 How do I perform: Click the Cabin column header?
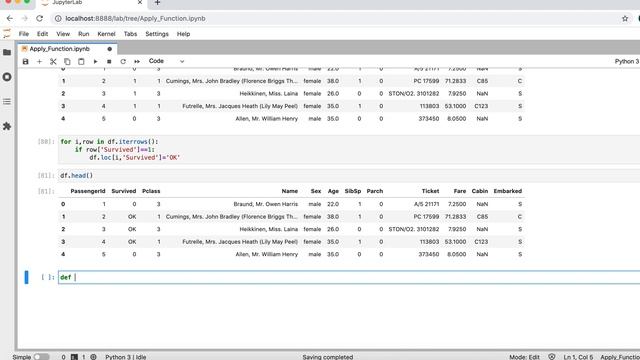480,191
